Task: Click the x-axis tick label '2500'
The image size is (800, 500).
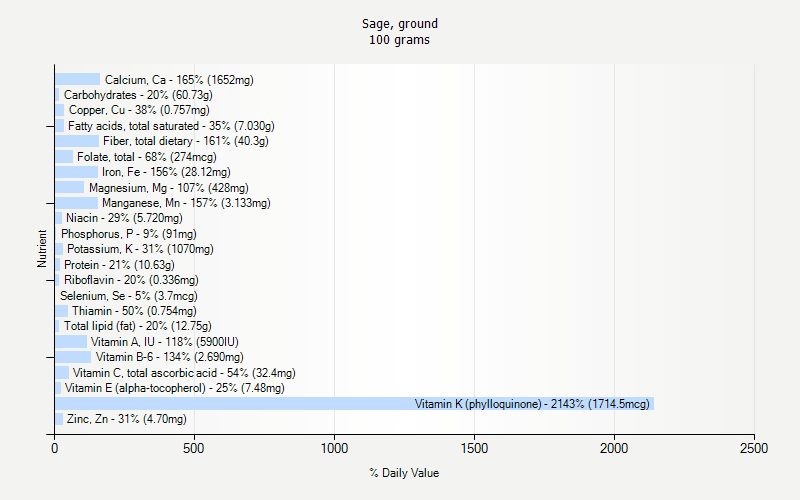Action: pos(754,448)
